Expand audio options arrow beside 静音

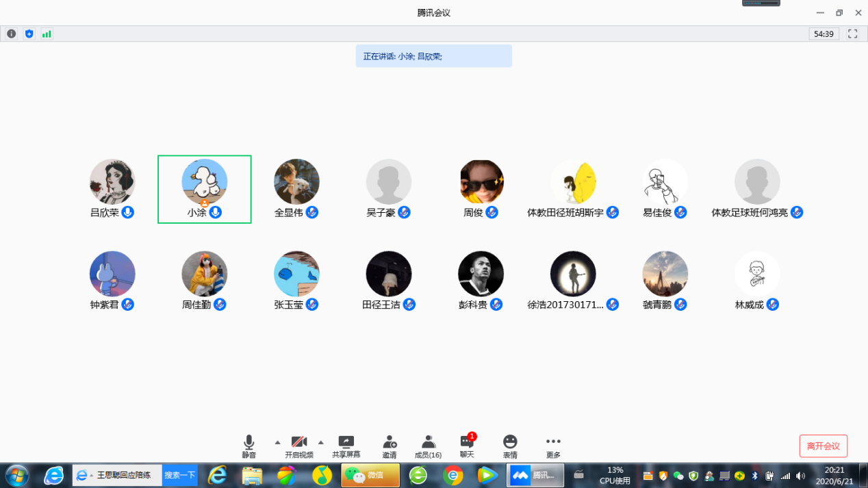[277, 442]
